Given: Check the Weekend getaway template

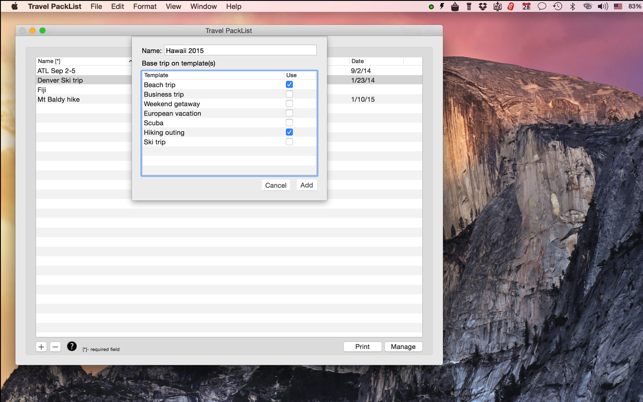Looking at the screenshot, I should [x=289, y=103].
